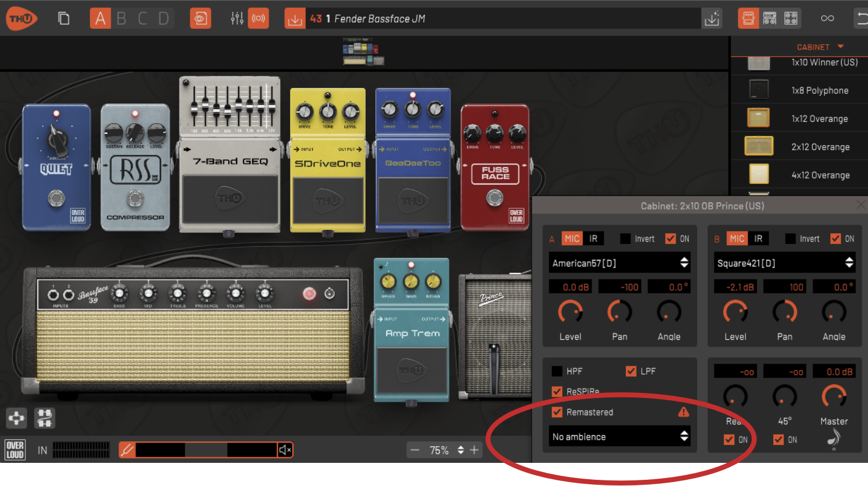This screenshot has height=486, width=868.
Task: Toggle ON checkbox for mic B
Action: tap(836, 239)
